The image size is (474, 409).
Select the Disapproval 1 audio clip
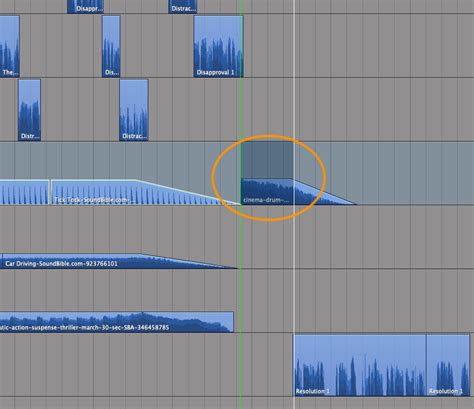(218, 47)
